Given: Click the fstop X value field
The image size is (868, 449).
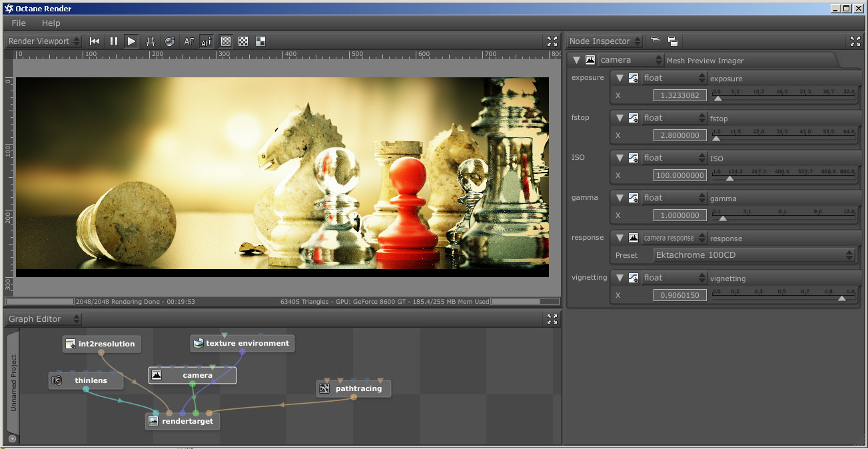Looking at the screenshot, I should 680,135.
